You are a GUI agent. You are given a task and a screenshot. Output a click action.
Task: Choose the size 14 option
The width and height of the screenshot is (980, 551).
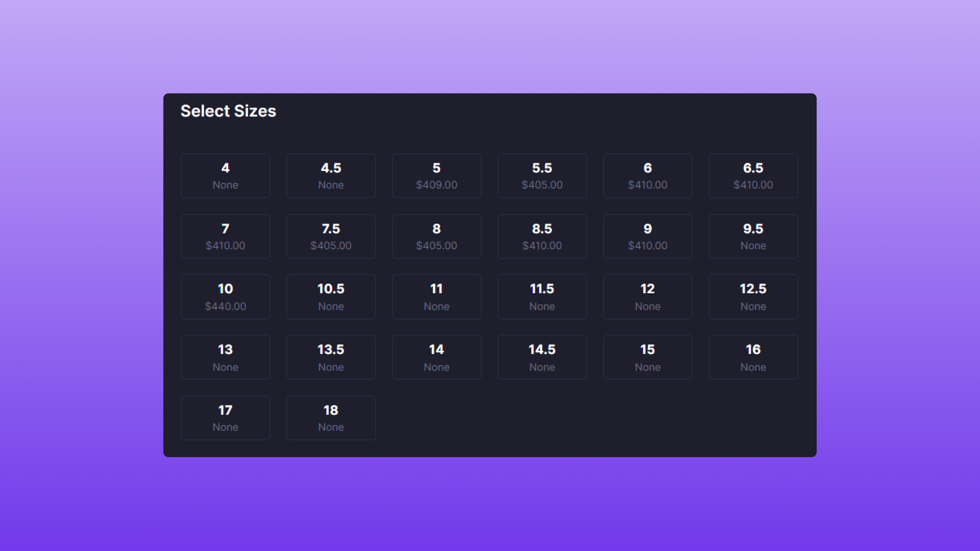(x=436, y=357)
